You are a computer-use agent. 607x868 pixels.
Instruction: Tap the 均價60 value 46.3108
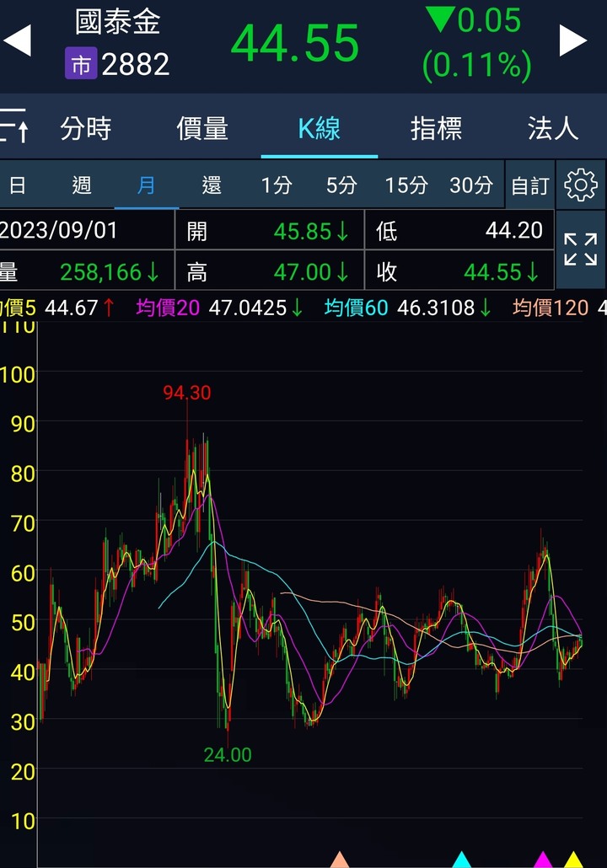click(436, 308)
